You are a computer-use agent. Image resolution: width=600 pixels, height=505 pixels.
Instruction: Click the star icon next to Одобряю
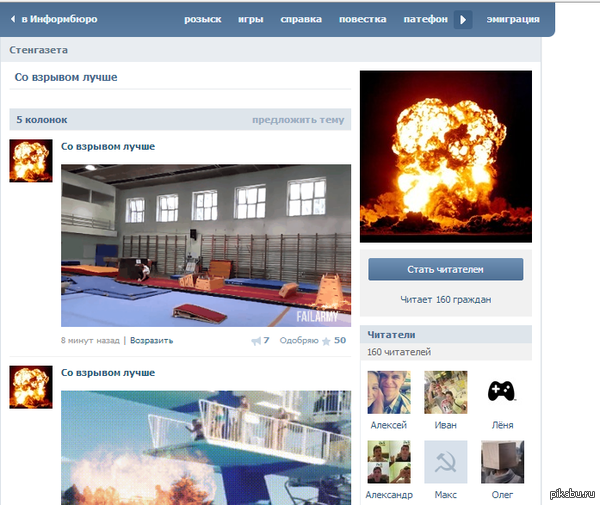(x=325, y=341)
